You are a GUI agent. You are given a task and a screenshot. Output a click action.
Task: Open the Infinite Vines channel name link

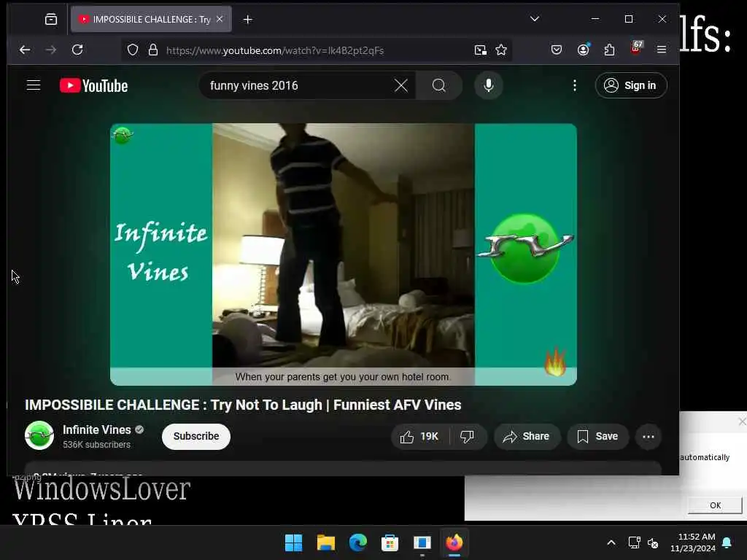[97, 429]
